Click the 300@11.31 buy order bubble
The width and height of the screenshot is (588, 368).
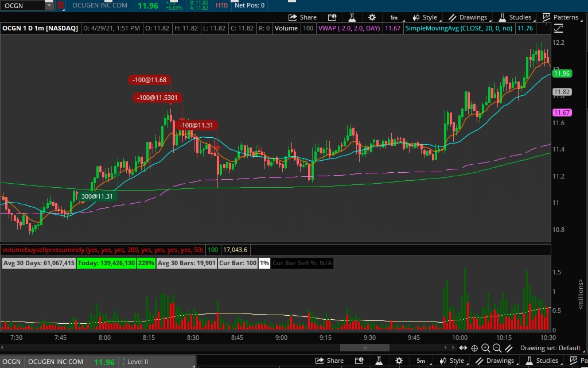click(97, 196)
